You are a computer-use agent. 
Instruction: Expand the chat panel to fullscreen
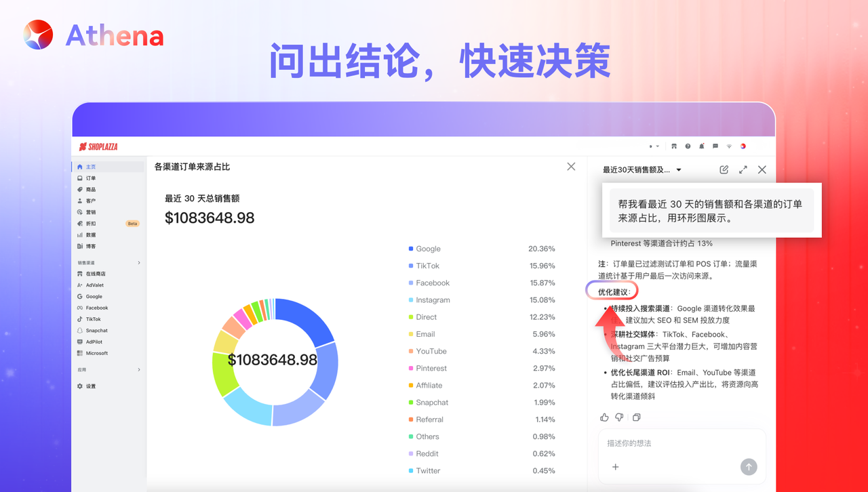743,169
